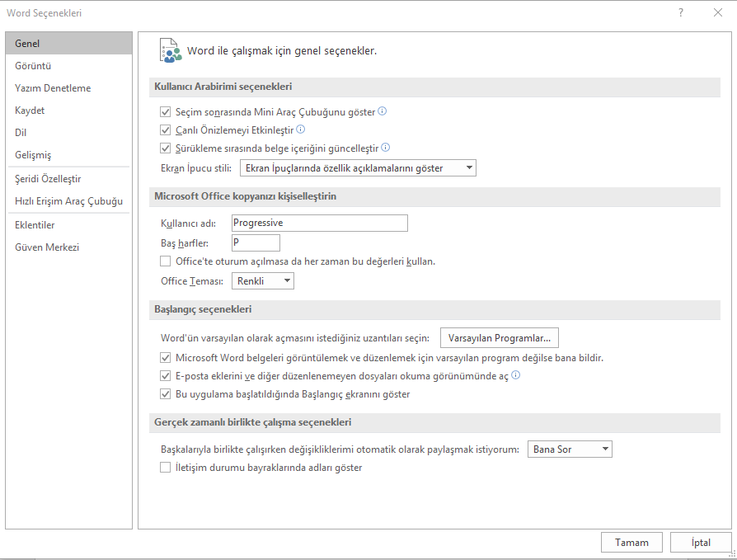Switch to the Görüntü category

pos(33,66)
